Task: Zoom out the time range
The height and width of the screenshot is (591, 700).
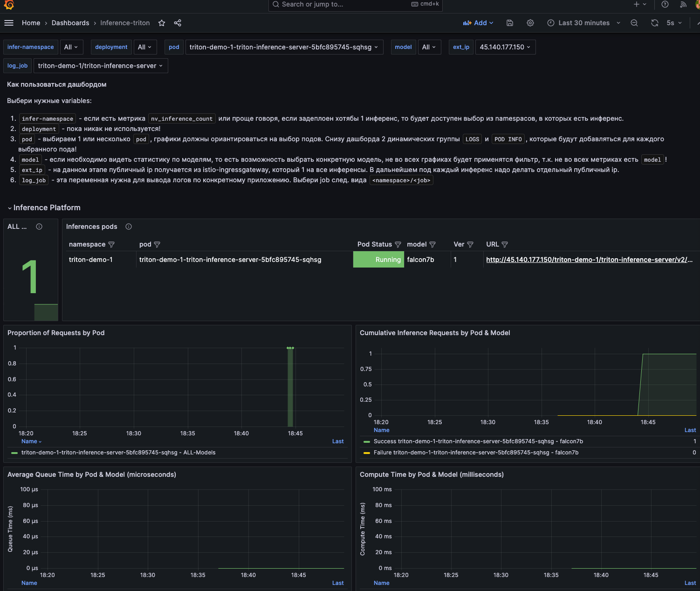Action: point(634,23)
